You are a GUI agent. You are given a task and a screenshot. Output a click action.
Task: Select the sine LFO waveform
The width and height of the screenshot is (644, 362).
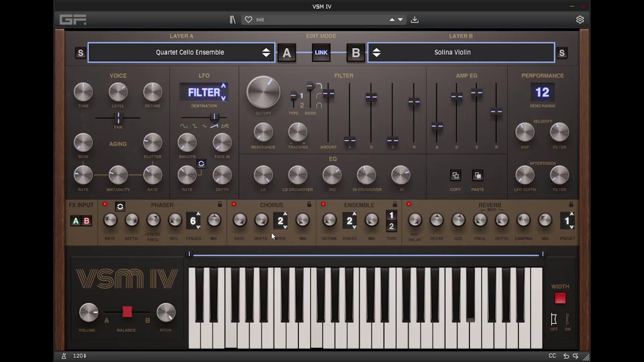pos(184,126)
